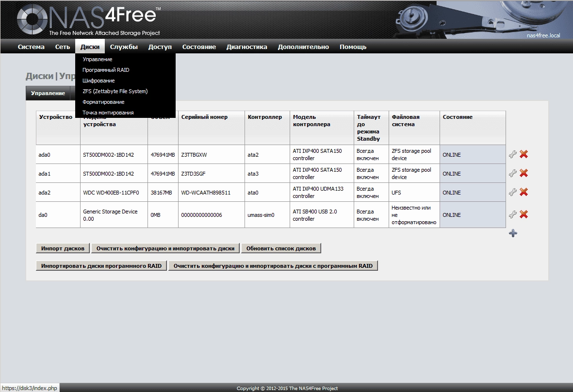This screenshot has width=573, height=392.
Task: Click the Импорт дисков button
Action: (63, 248)
